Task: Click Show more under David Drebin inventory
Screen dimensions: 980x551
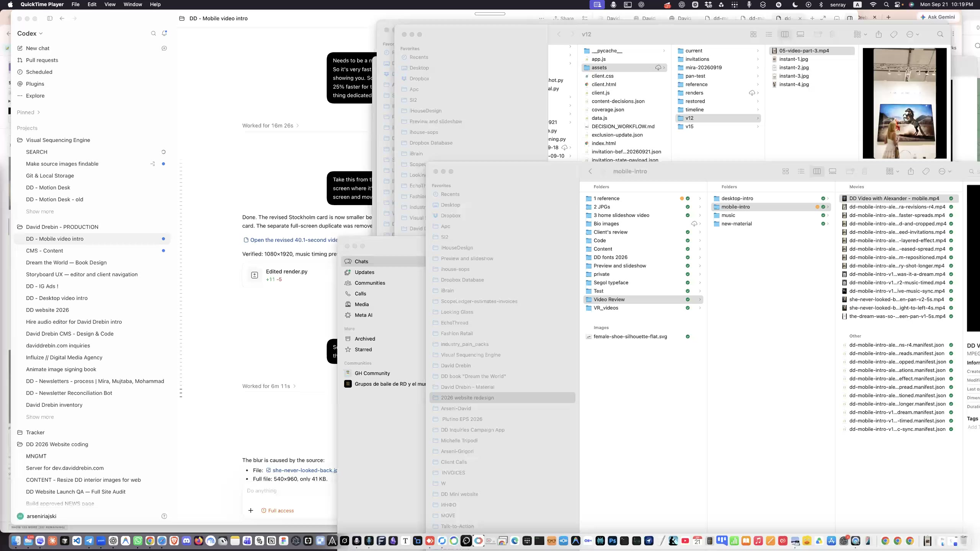Action: coord(40,417)
